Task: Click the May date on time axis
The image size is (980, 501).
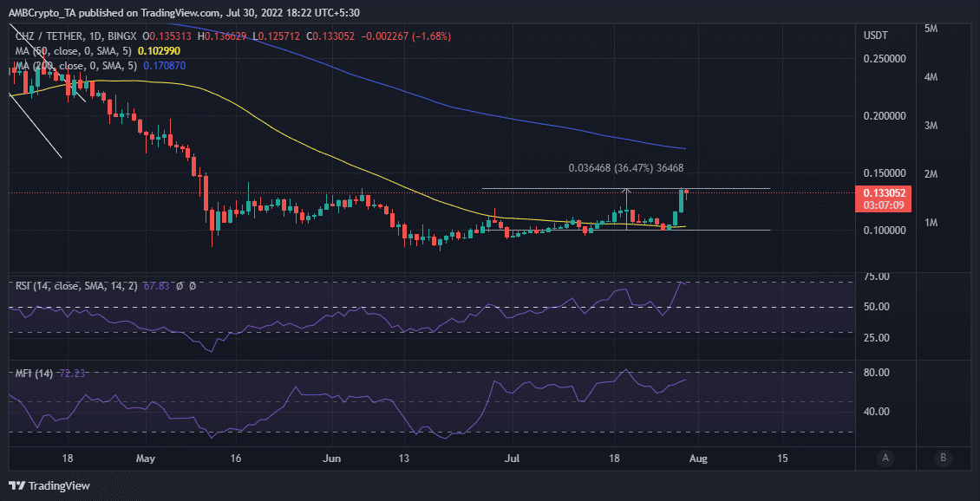Action: tap(145, 457)
